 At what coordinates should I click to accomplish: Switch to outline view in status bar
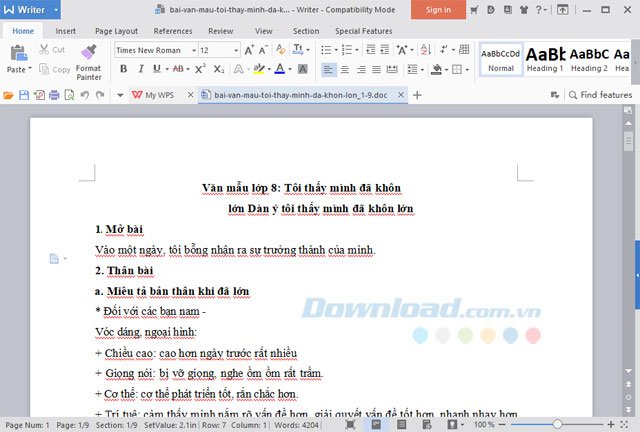pyautogui.click(x=402, y=425)
